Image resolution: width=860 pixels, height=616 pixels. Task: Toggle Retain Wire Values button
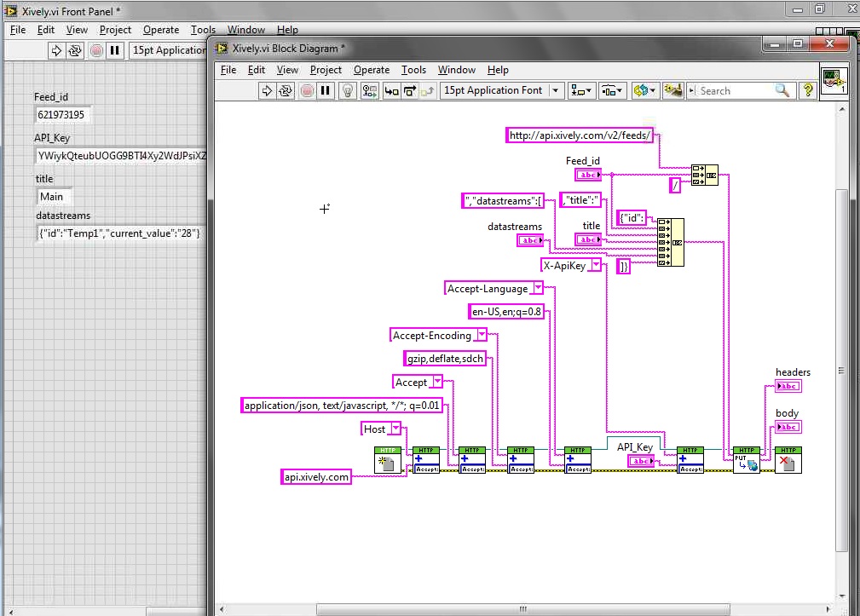point(370,91)
